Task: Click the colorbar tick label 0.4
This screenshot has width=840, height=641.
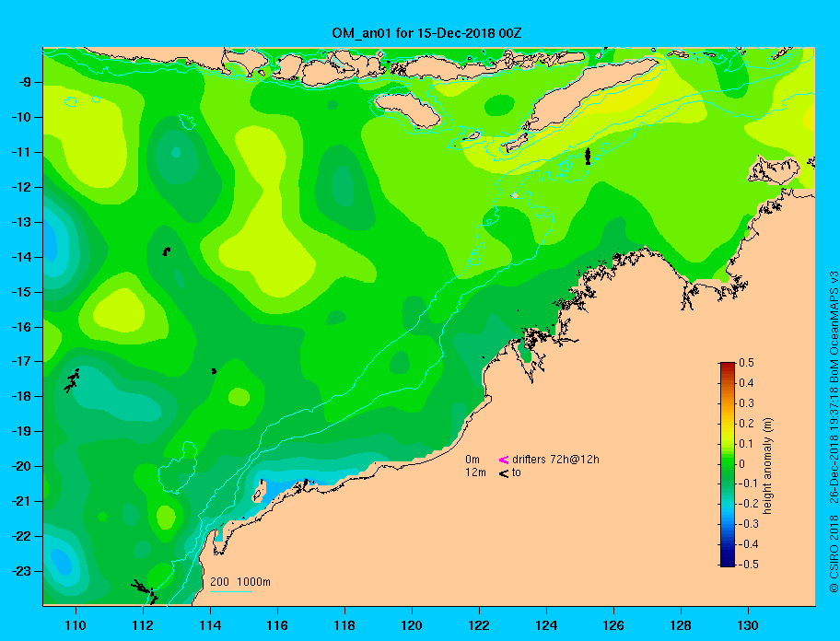Action: [x=746, y=383]
